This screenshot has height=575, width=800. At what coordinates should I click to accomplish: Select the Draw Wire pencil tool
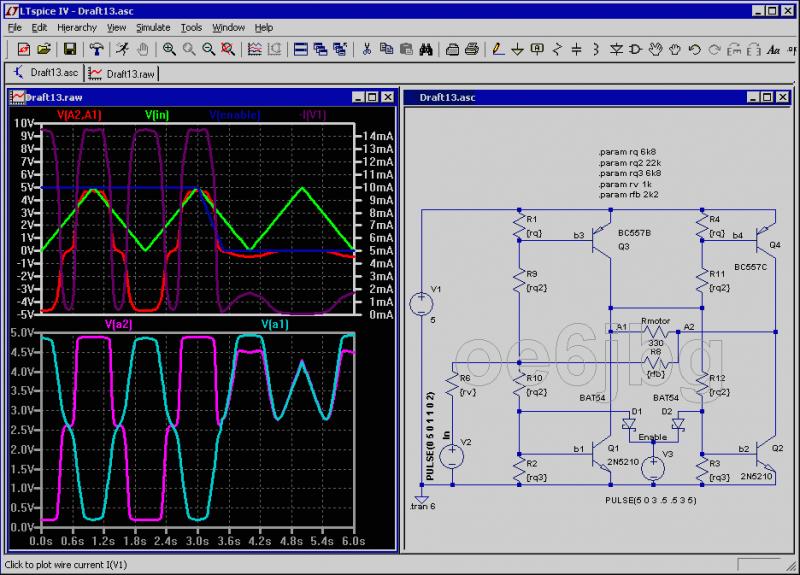(498, 48)
